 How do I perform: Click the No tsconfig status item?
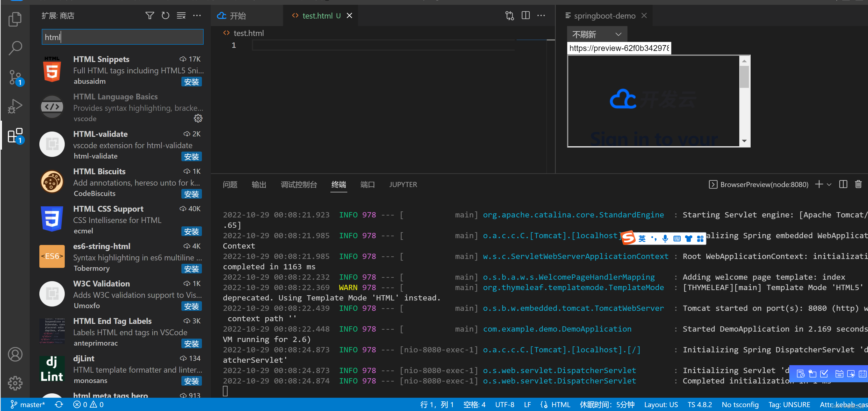pos(740,404)
